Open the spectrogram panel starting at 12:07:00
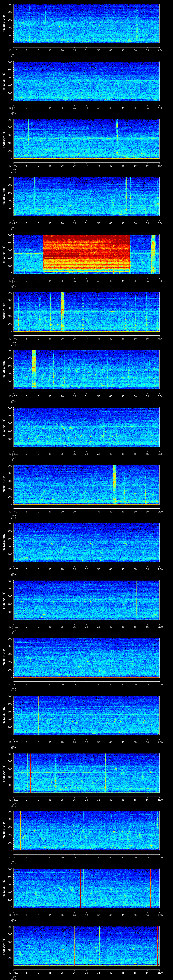 (86, 369)
